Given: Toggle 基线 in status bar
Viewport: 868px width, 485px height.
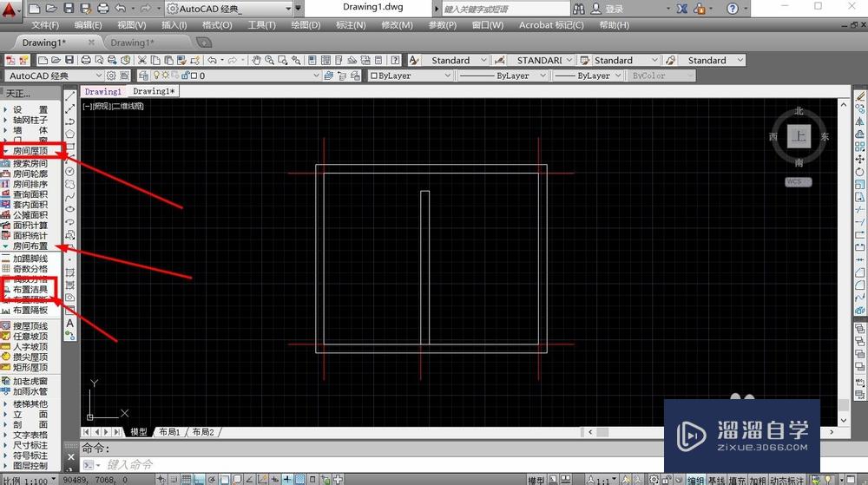Looking at the screenshot, I should point(716,480).
